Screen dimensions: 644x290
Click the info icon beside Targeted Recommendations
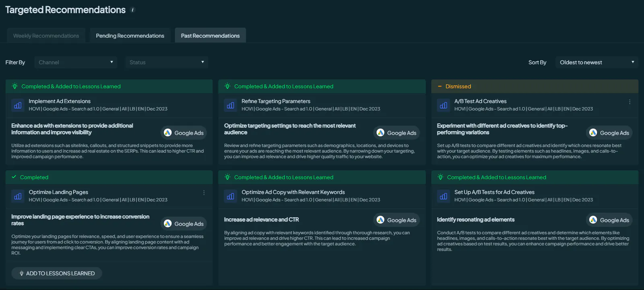[x=133, y=10]
